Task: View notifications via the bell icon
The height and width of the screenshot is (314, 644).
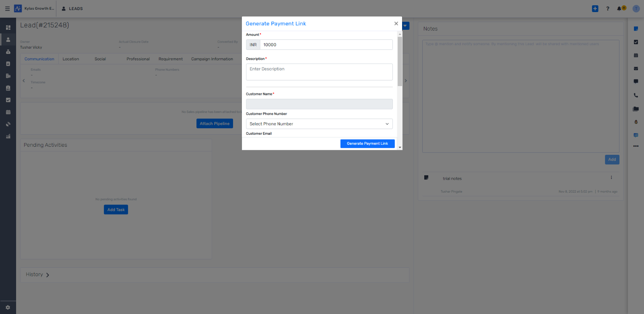Action: pyautogui.click(x=619, y=8)
